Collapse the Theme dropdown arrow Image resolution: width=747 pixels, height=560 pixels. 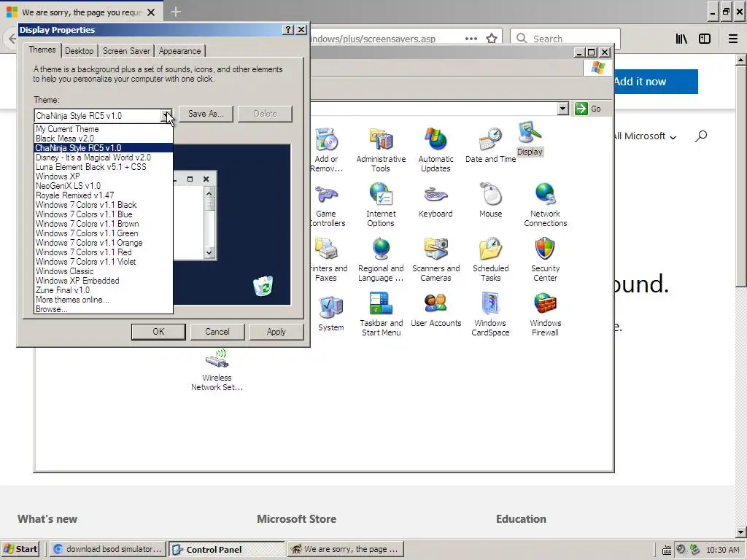[167, 115]
